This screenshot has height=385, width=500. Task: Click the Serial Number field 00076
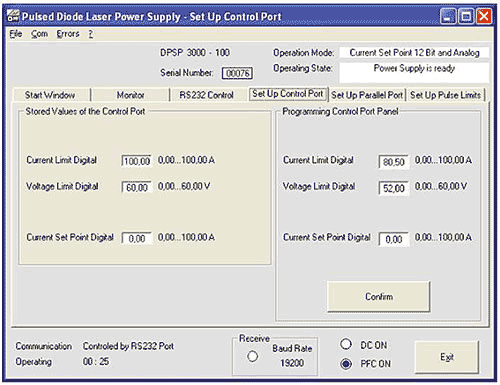coord(237,73)
